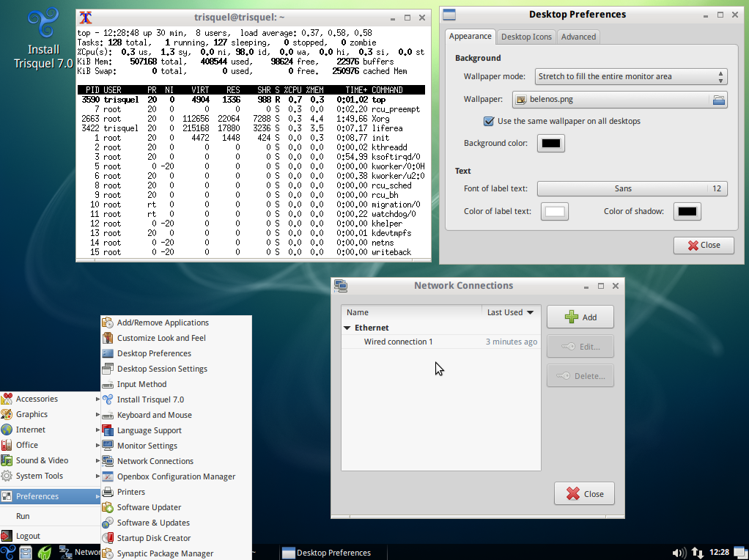Open the 'Sans 12' font selector
Viewport: 749px width, 560px height.
632,188
